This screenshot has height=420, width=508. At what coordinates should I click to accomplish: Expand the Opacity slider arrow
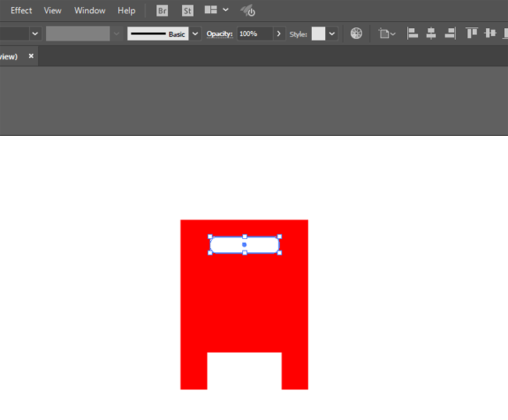click(279, 34)
